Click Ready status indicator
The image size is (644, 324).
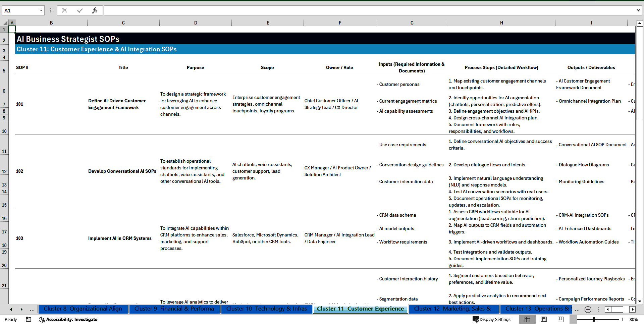[x=10, y=319]
